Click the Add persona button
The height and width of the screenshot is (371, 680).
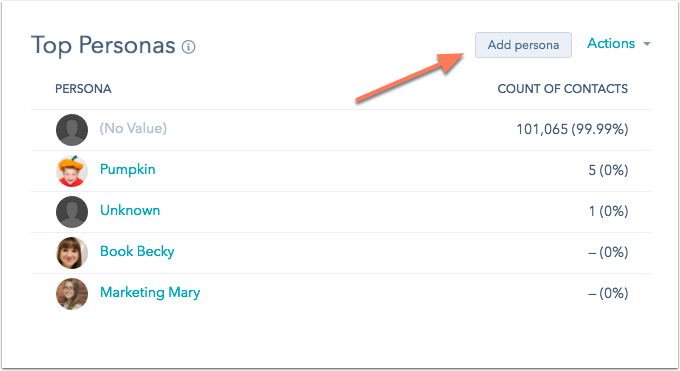coord(523,45)
